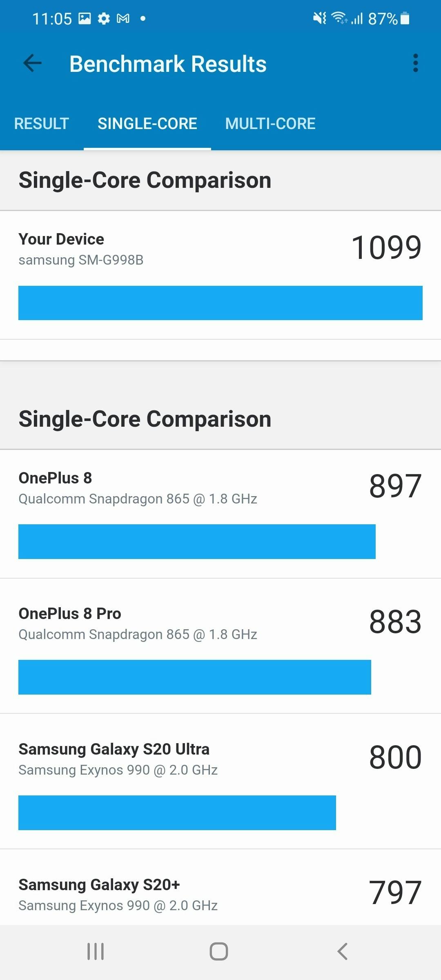The width and height of the screenshot is (441, 980).
Task: Tap the Wi-Fi status icon
Action: 339,18
